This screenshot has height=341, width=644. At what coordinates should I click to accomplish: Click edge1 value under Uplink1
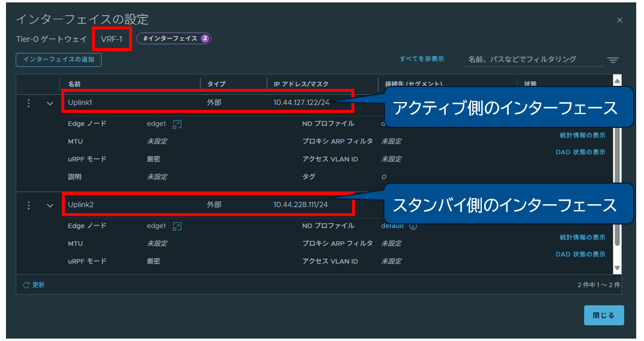156,124
